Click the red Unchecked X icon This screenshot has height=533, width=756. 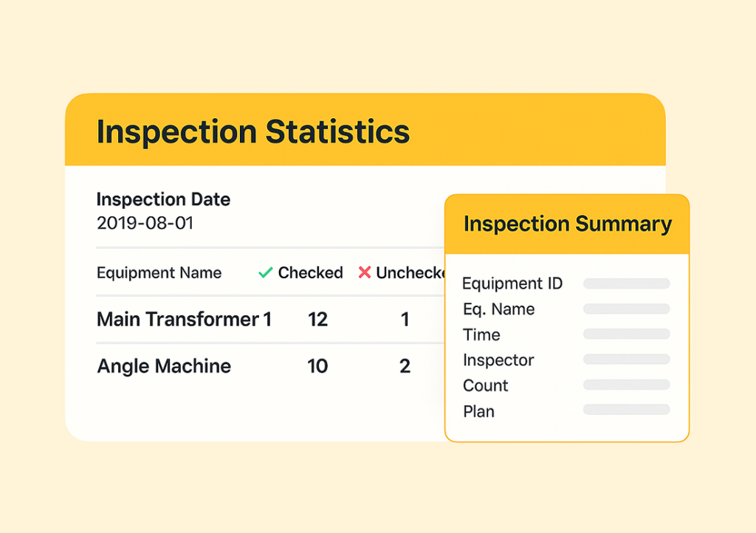pos(364,273)
